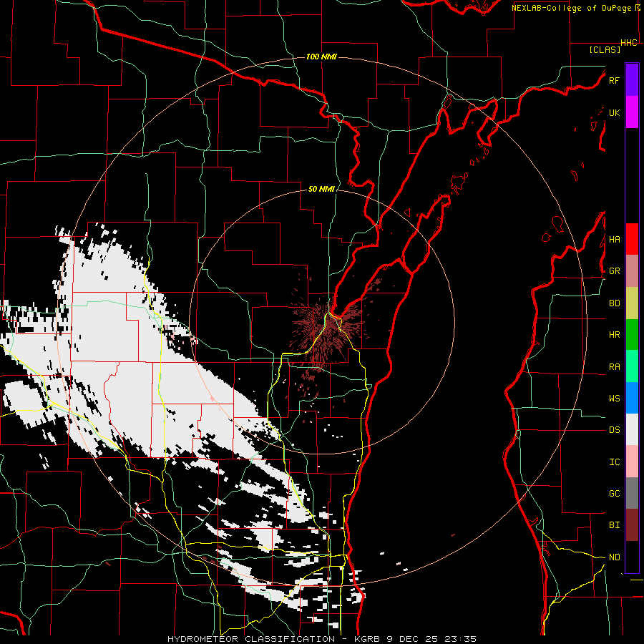Click the HA red legend swatch
Viewport: 644px width, 644px height.
632,239
